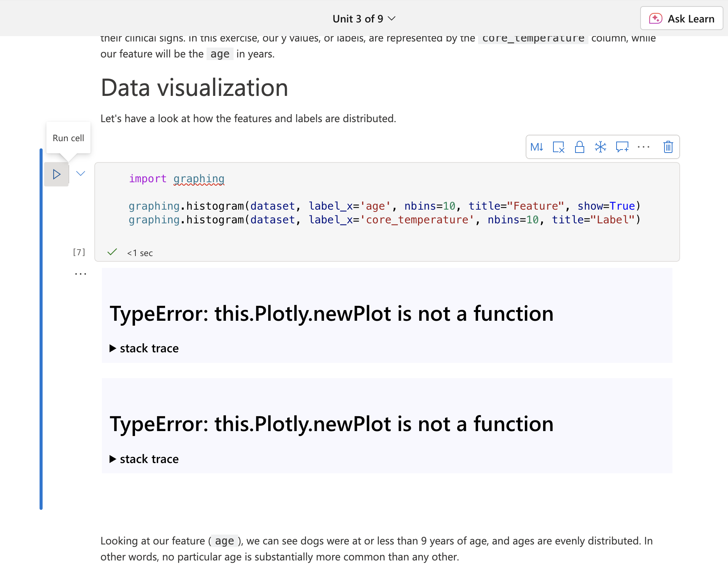Place the cursor in the import graphing line
The image size is (728, 573).
176,179
